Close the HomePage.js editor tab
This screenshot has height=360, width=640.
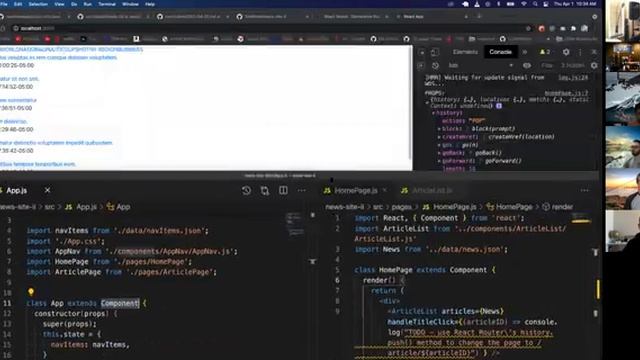tap(385, 191)
